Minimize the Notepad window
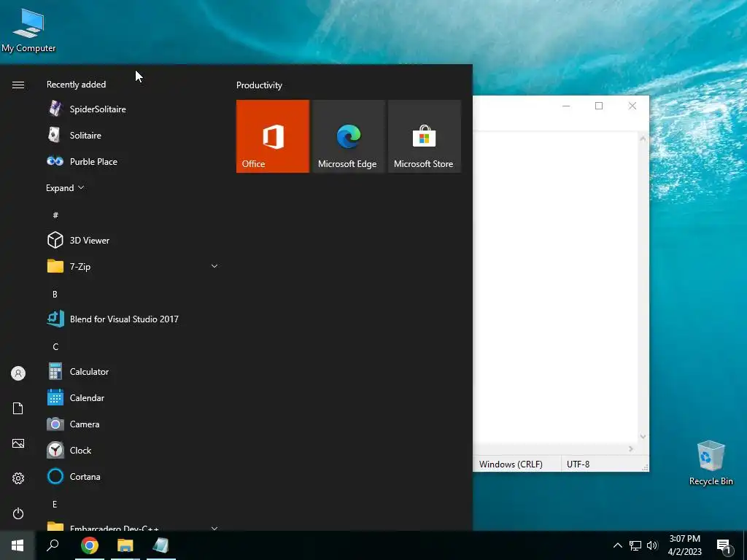The image size is (747, 560). (x=566, y=106)
